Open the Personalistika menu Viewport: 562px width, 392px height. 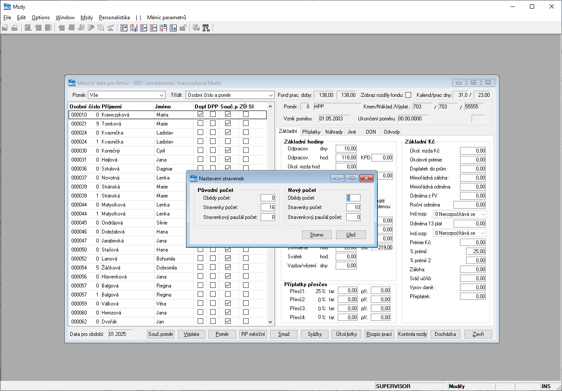tap(114, 18)
